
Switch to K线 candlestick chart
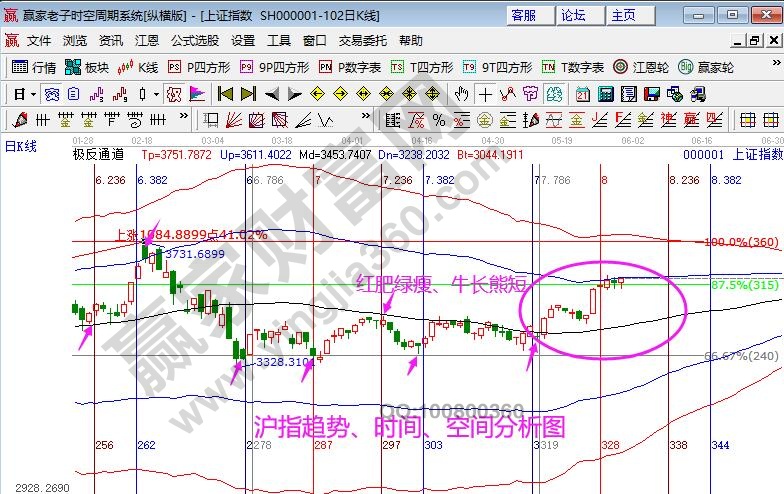(x=139, y=67)
